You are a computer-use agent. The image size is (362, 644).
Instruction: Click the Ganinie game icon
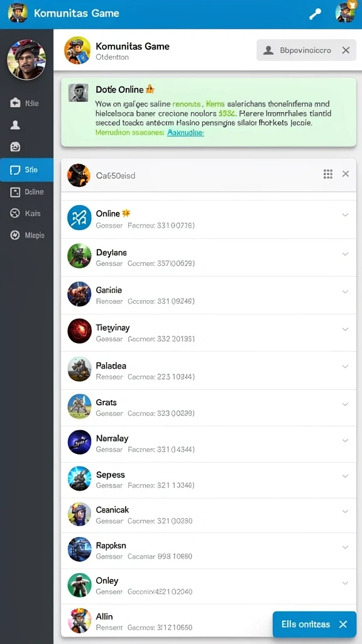click(79, 294)
